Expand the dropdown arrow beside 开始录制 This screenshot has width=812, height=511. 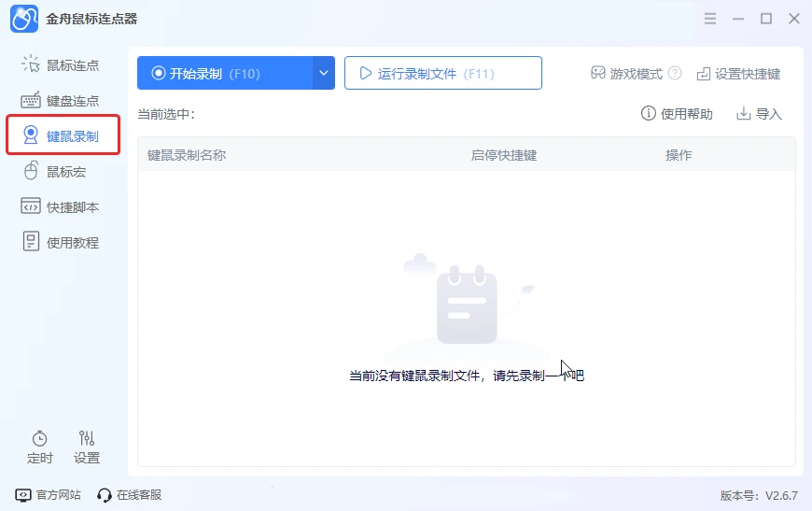pos(324,73)
